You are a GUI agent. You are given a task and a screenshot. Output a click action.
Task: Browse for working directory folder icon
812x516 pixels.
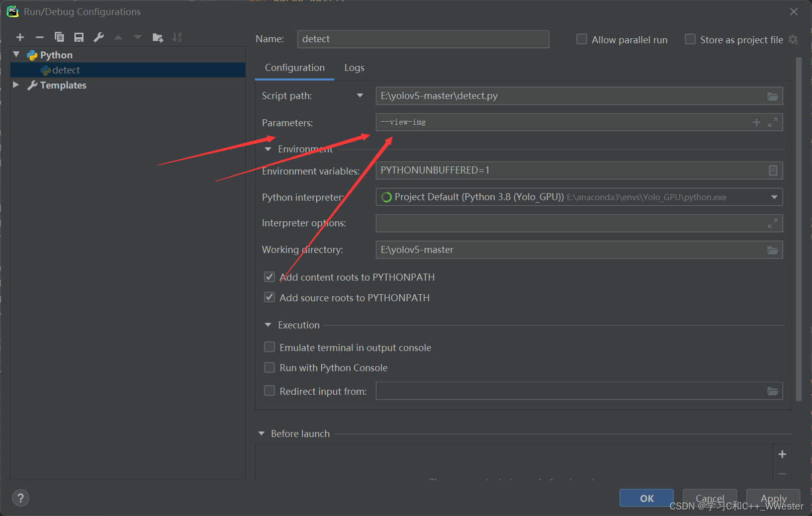[x=773, y=250]
